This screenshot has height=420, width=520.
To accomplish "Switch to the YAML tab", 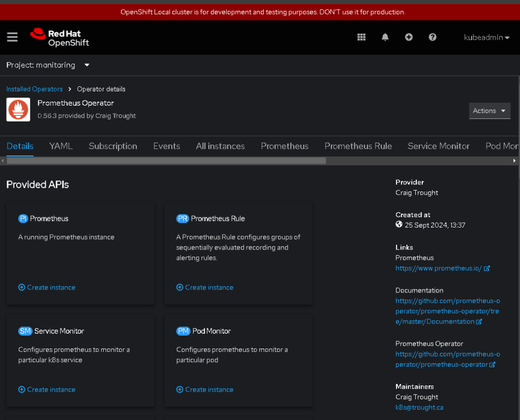I will 60,146.
